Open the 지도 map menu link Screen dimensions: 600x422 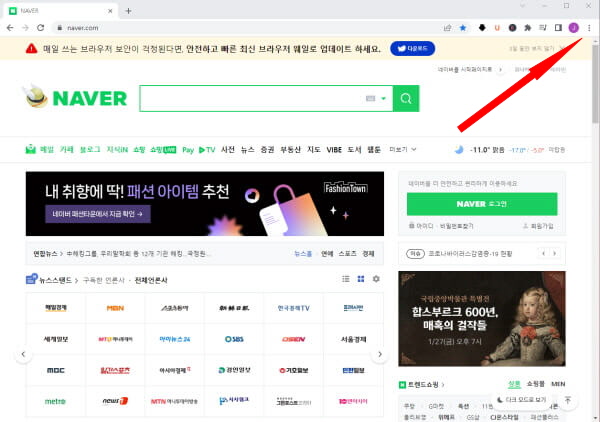[x=313, y=149]
